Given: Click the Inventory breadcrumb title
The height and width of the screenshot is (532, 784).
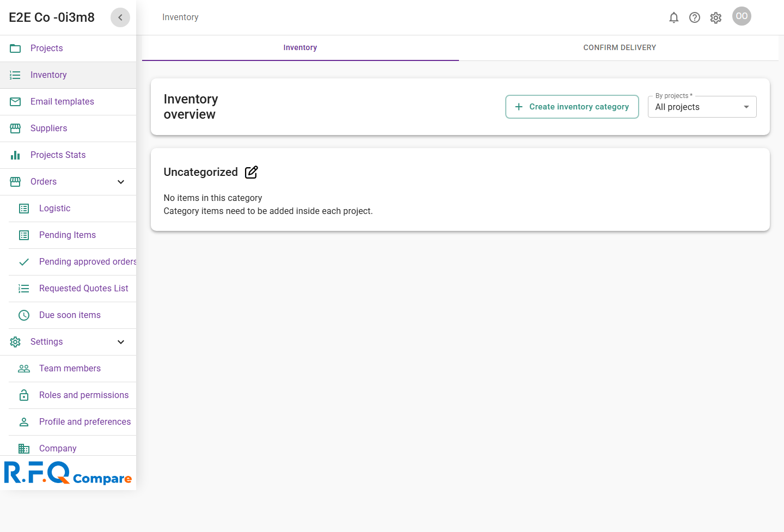Looking at the screenshot, I should pos(180,17).
